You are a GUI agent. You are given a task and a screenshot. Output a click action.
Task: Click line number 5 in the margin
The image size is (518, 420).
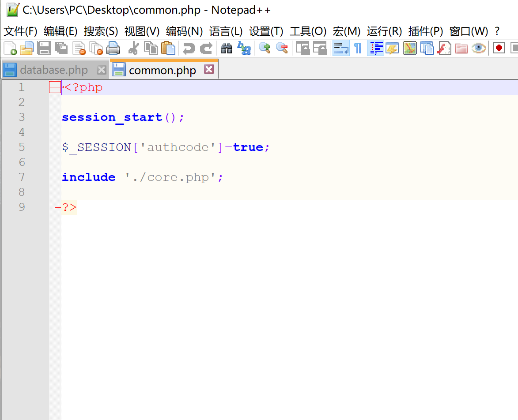[22, 147]
